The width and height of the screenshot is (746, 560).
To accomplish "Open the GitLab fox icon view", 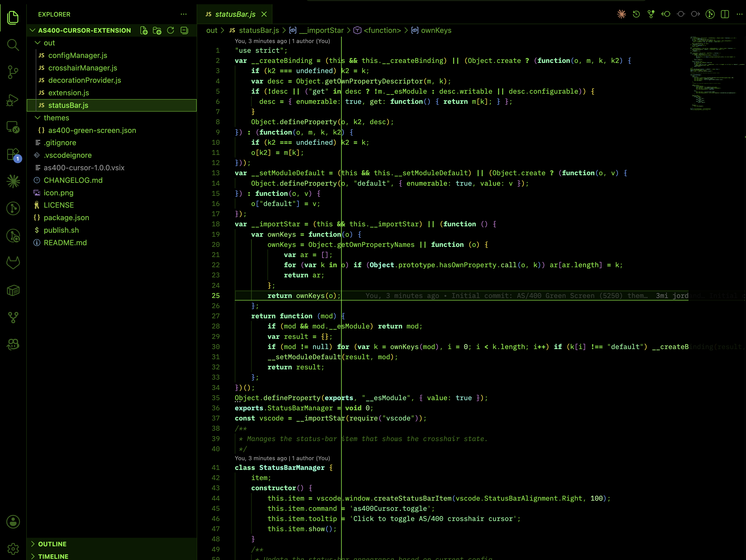I will 13,263.
